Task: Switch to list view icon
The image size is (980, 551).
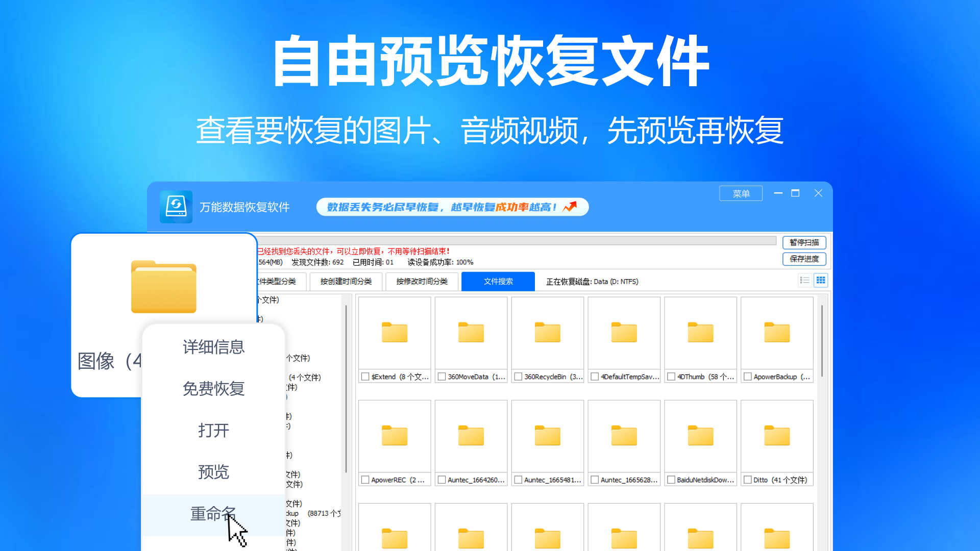Action: [805, 280]
